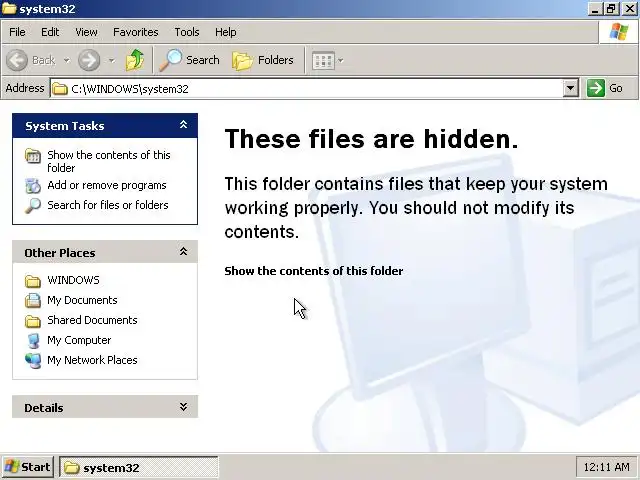Open Views dropdown arrow
The image size is (640, 480).
(340, 61)
